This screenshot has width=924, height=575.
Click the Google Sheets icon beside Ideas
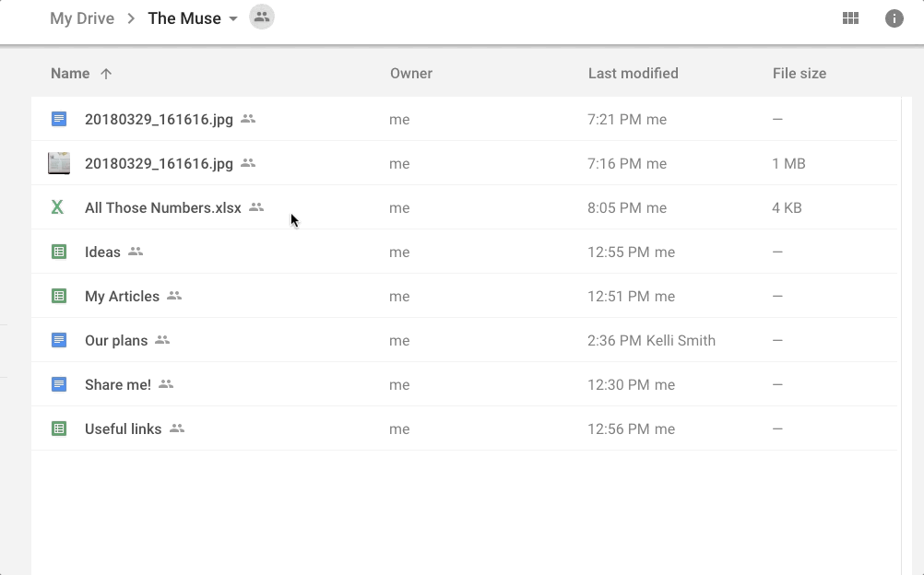pyautogui.click(x=58, y=252)
